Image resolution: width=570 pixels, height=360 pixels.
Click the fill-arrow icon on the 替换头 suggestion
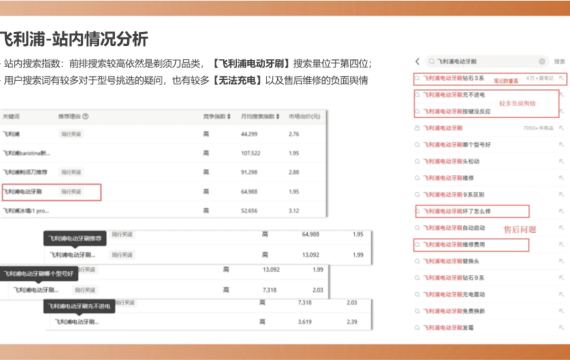coord(561,261)
